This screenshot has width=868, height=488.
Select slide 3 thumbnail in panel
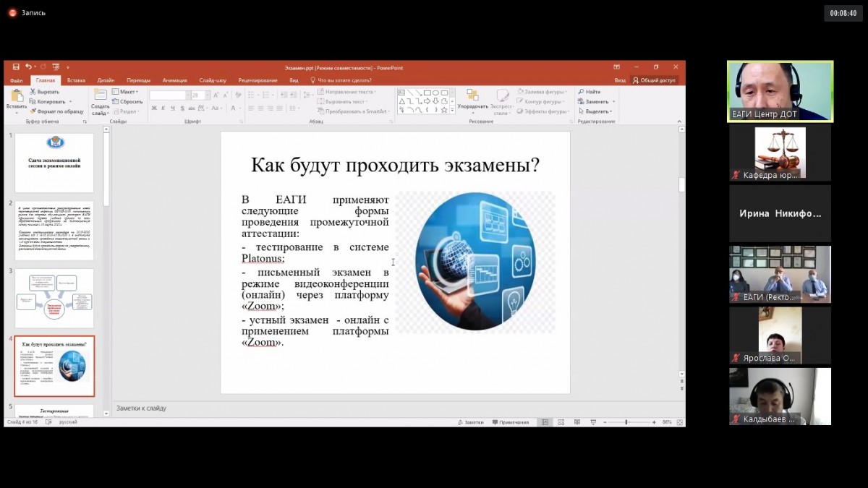(54, 298)
